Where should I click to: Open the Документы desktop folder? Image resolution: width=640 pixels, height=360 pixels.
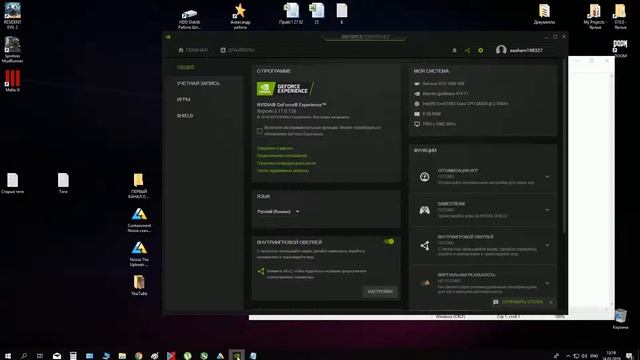[x=544, y=14]
